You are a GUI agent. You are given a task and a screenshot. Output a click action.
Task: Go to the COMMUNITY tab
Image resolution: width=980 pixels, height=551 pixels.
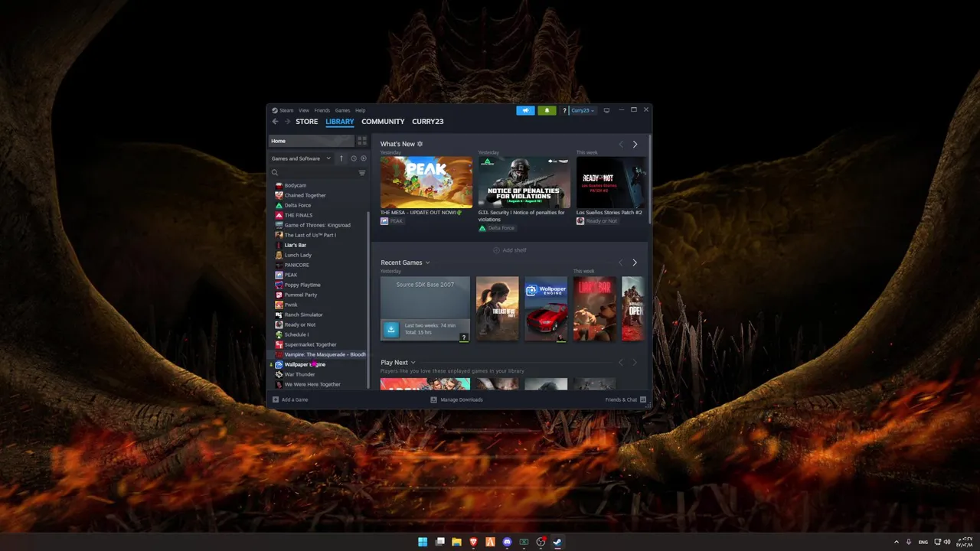pos(383,122)
